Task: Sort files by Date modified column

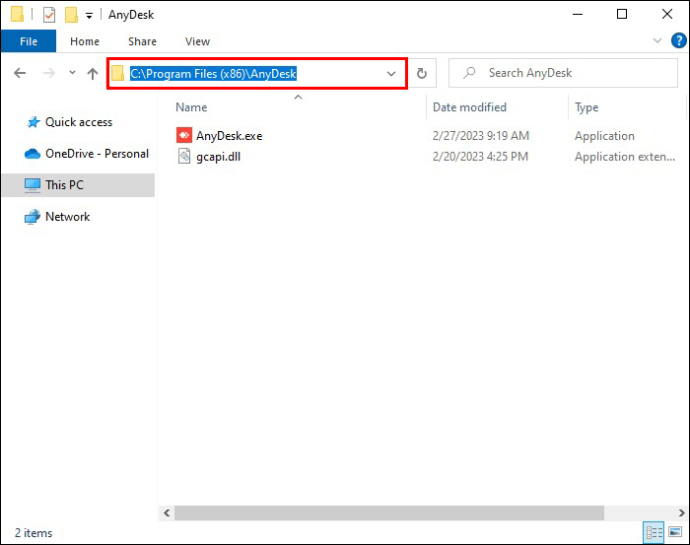Action: (469, 107)
